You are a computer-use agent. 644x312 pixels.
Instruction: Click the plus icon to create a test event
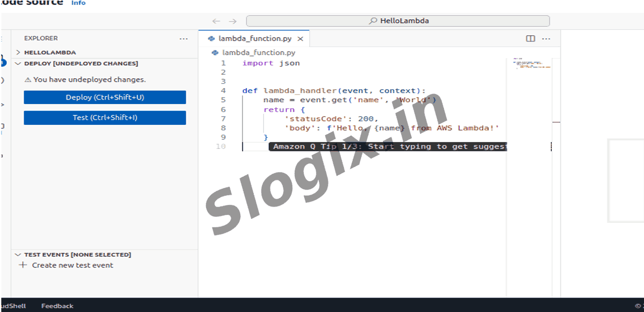pos(23,265)
